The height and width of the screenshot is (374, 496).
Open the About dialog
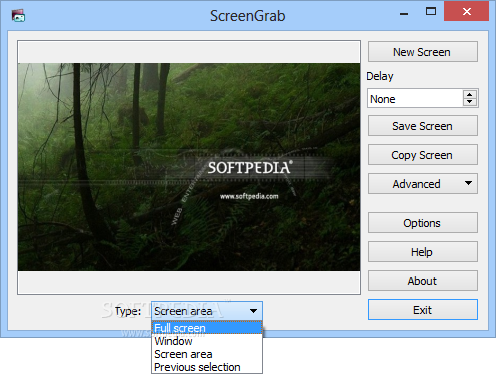pos(423,281)
